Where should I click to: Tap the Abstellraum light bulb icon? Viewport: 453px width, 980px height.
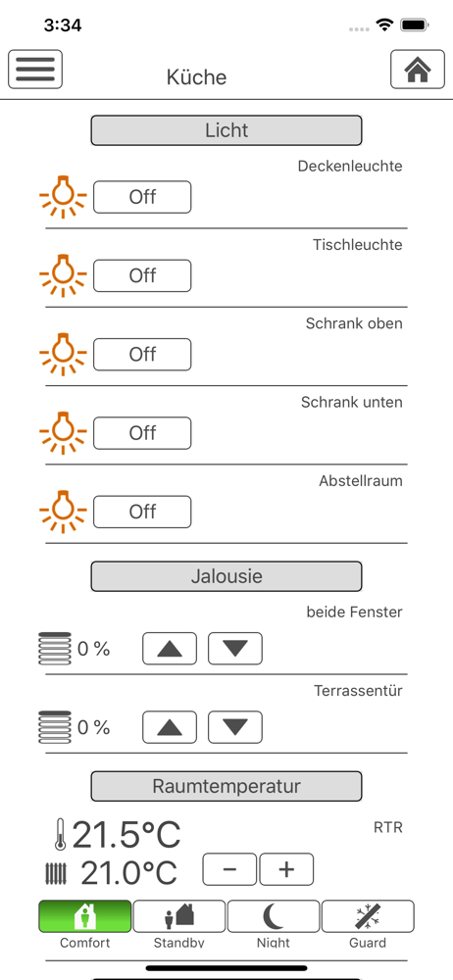click(x=63, y=512)
